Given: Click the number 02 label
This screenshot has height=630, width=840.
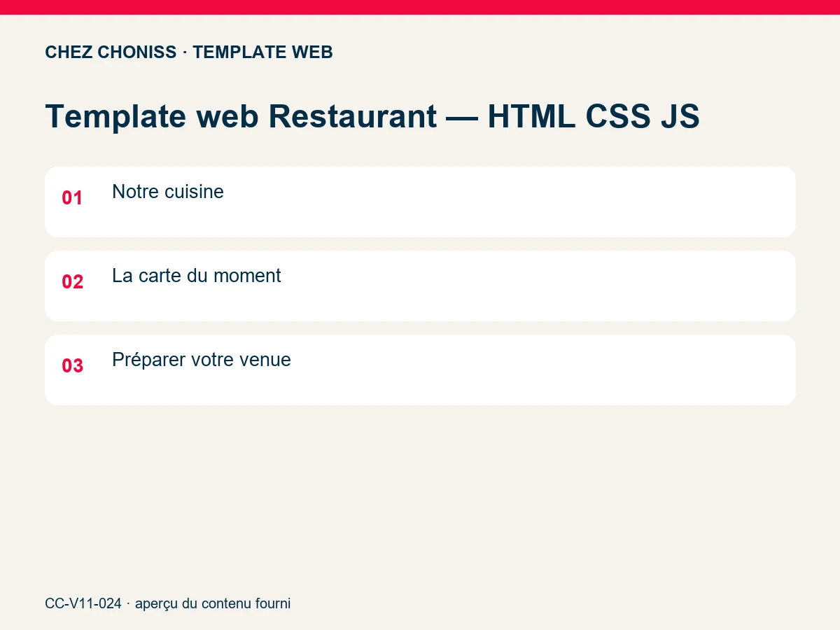Looking at the screenshot, I should point(72,282).
